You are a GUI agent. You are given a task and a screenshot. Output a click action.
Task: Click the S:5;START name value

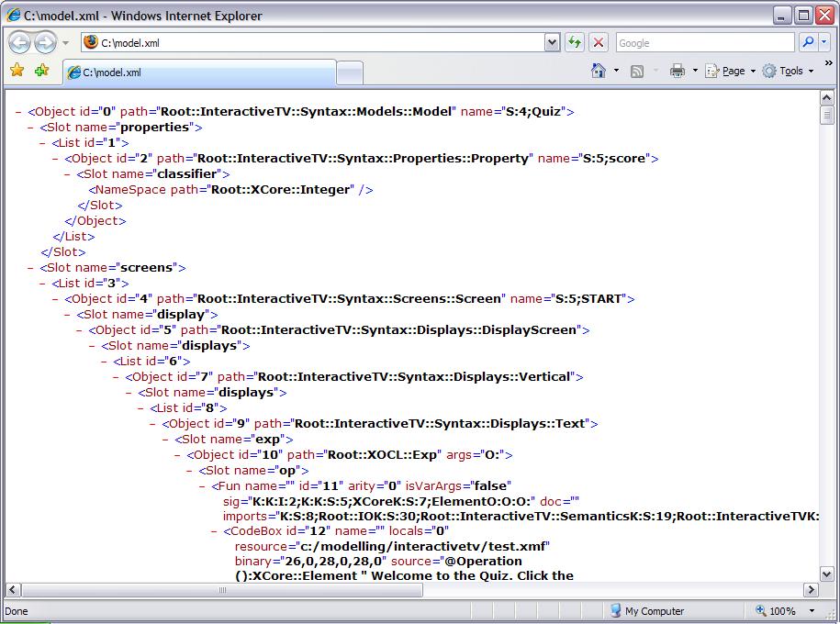pos(588,299)
